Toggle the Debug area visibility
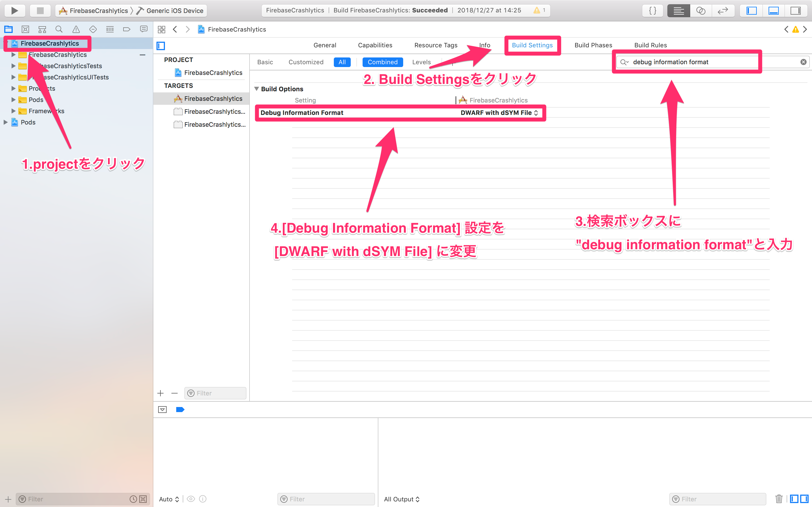Screen dimensions: 812x507 click(773, 10)
